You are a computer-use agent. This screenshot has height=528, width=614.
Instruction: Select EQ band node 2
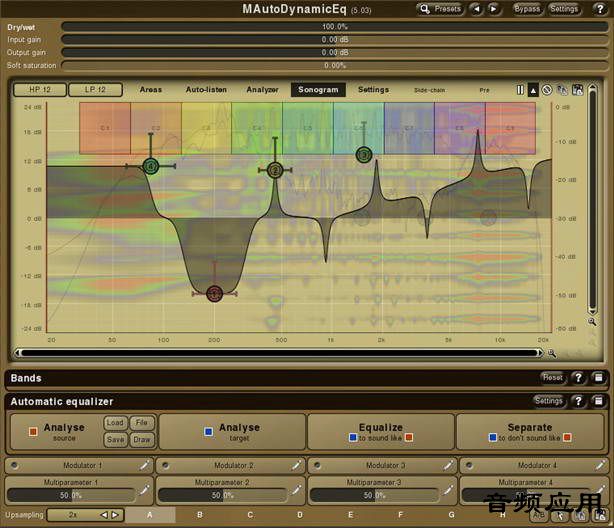point(275,170)
